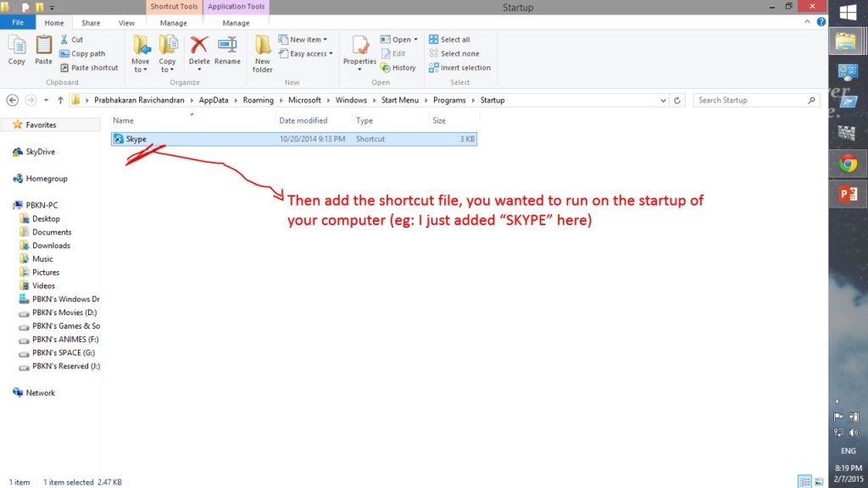Launch Google Chrome from the taskbar
This screenshot has height=488, width=868.
pyautogui.click(x=848, y=164)
